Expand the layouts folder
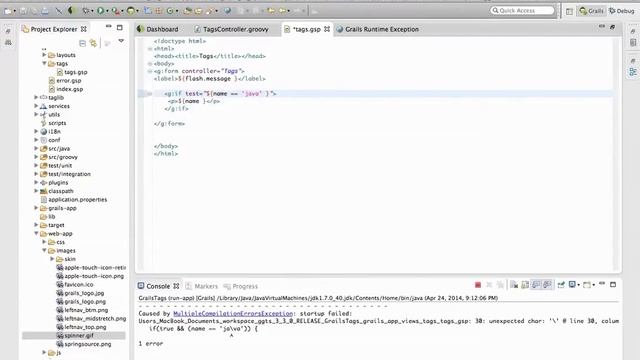The height and width of the screenshot is (360, 640). [44, 55]
